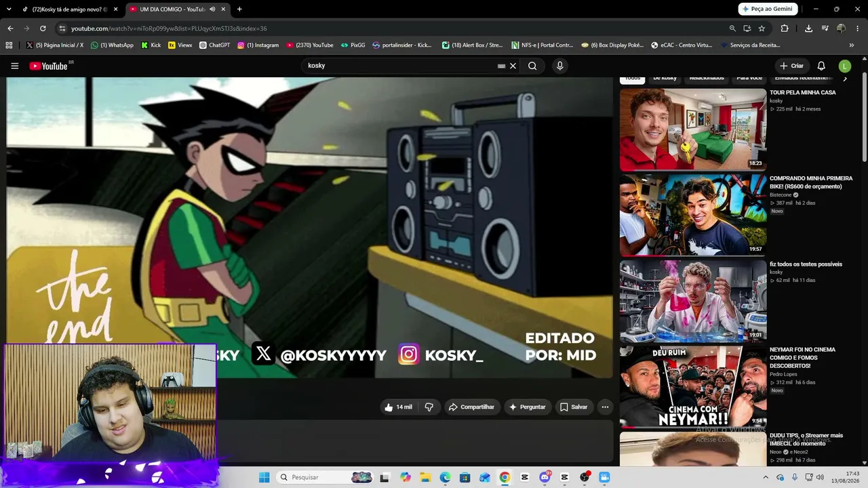Open the Instagram bookmark

pyautogui.click(x=258, y=45)
